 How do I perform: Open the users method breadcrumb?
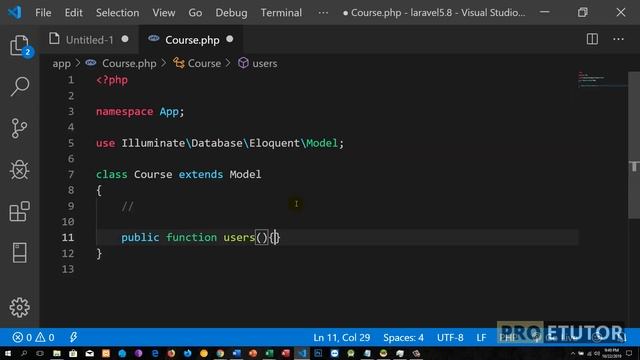tap(264, 64)
